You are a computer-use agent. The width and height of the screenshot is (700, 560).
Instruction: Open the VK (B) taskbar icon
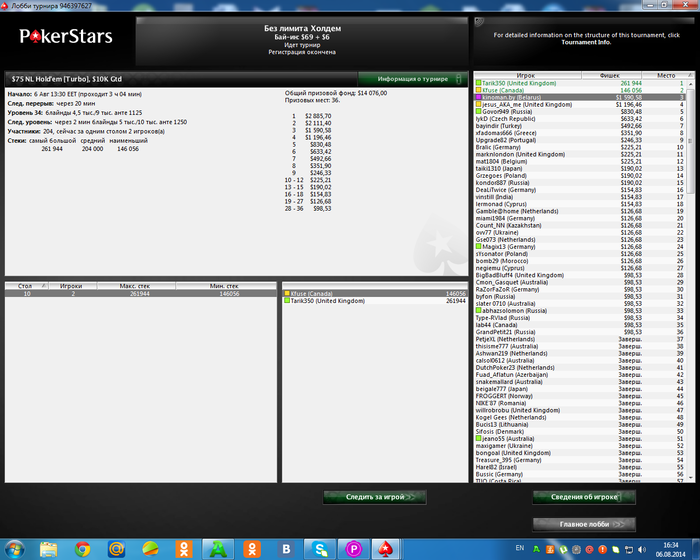click(x=286, y=549)
